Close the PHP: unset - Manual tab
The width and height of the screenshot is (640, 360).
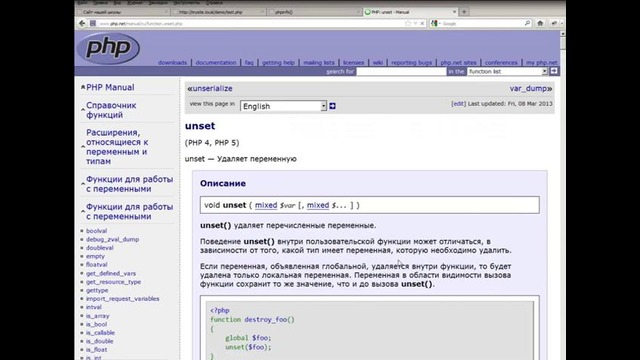(454, 12)
